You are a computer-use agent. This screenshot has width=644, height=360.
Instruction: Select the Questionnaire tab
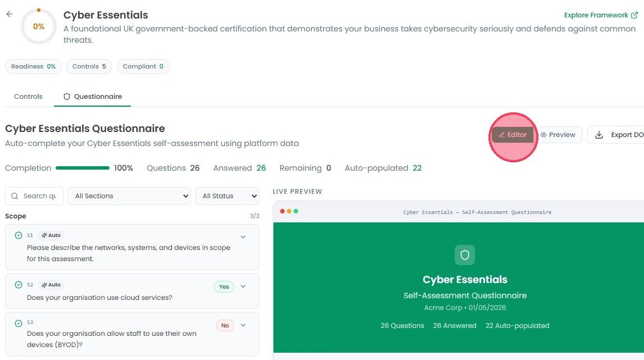[93, 97]
